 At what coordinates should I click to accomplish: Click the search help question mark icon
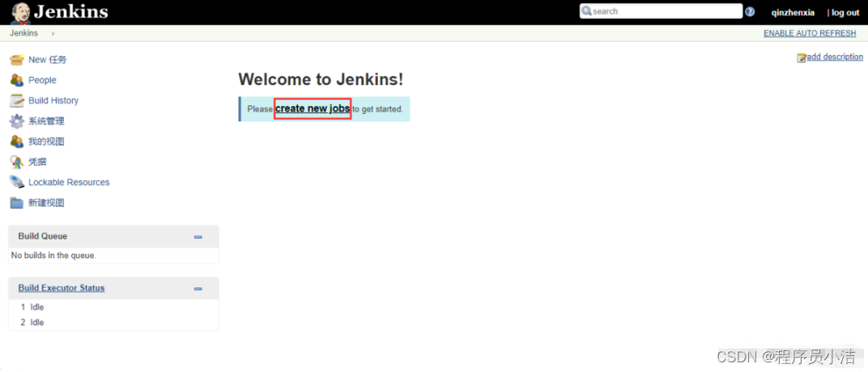click(750, 11)
